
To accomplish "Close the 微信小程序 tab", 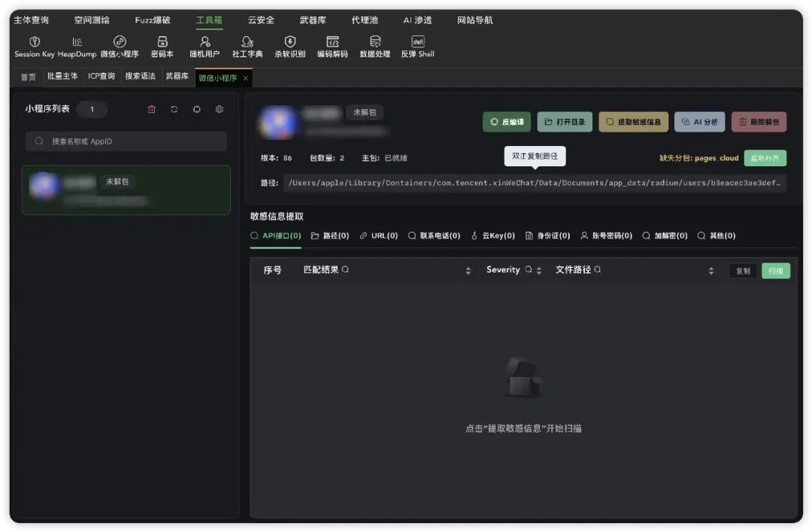I will tap(245, 78).
